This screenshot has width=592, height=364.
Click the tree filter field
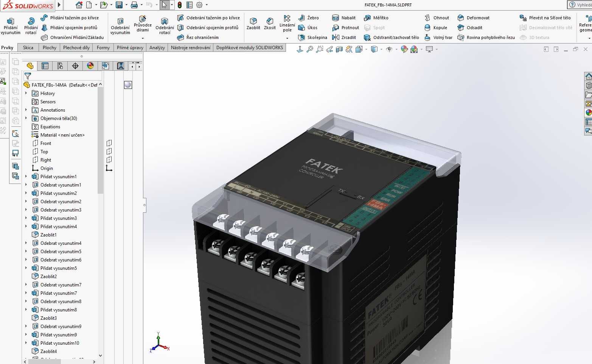point(62,76)
